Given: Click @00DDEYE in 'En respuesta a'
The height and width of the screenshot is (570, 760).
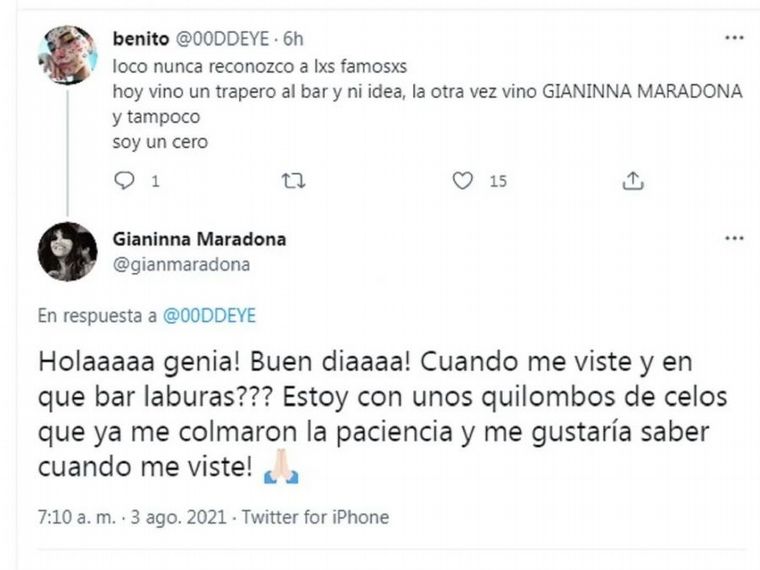Looking at the screenshot, I should (x=208, y=315).
